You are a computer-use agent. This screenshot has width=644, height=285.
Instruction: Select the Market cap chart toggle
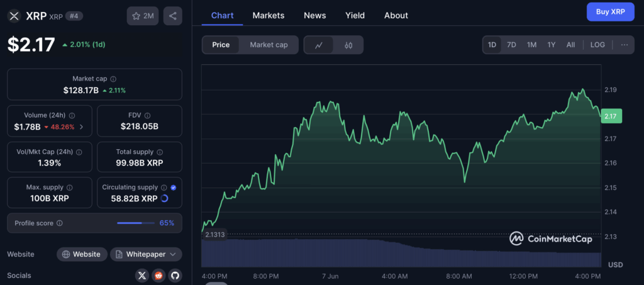point(269,45)
